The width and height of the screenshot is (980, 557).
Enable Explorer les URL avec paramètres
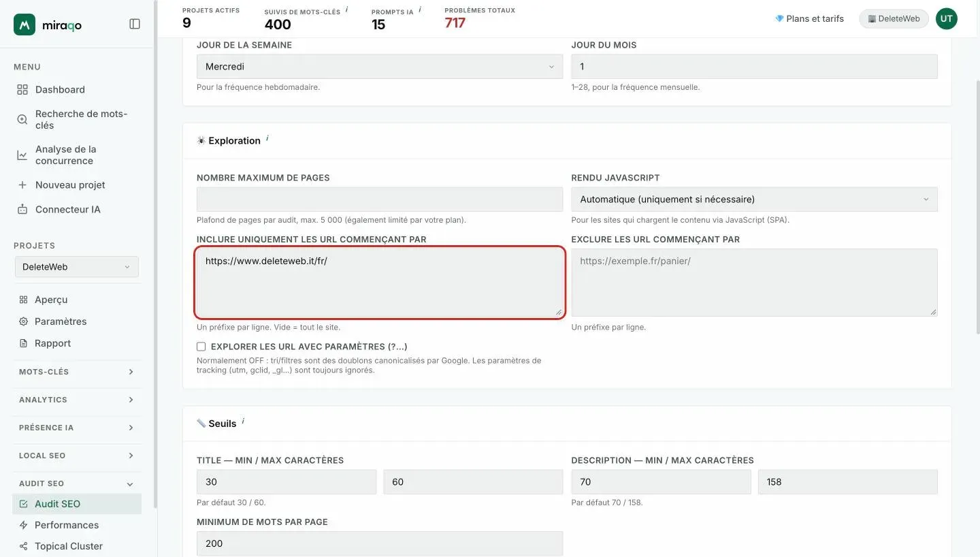pyautogui.click(x=201, y=347)
